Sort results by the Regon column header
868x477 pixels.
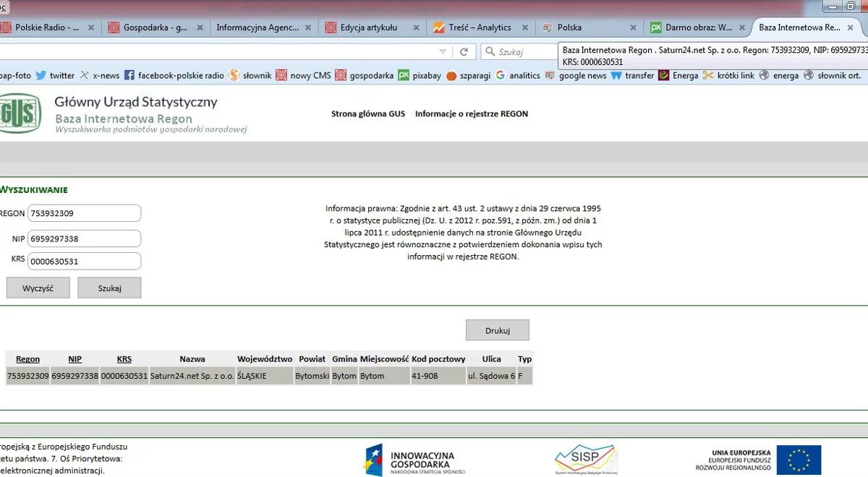(x=28, y=358)
